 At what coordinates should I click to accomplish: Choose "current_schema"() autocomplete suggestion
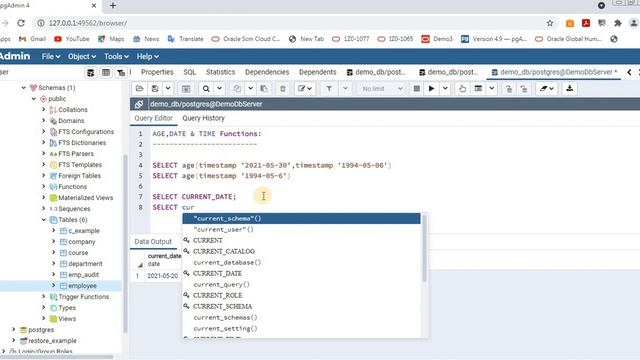pos(301,218)
